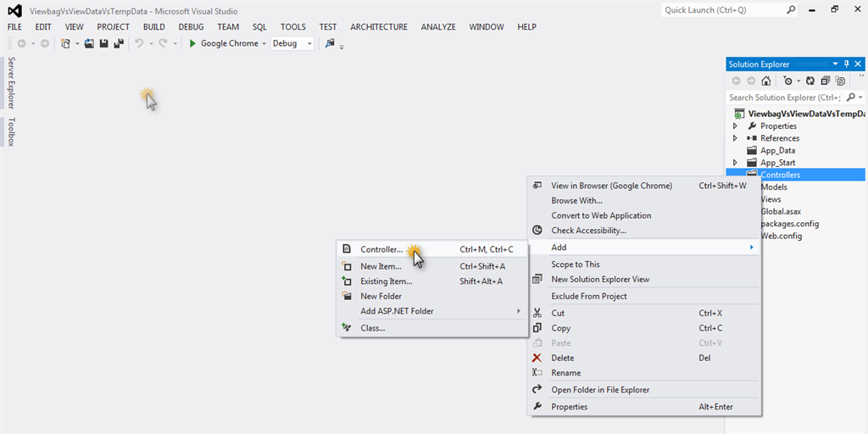Select Check Accessibility... in the context menu
Viewport: 868px width, 434px height.
click(x=643, y=231)
